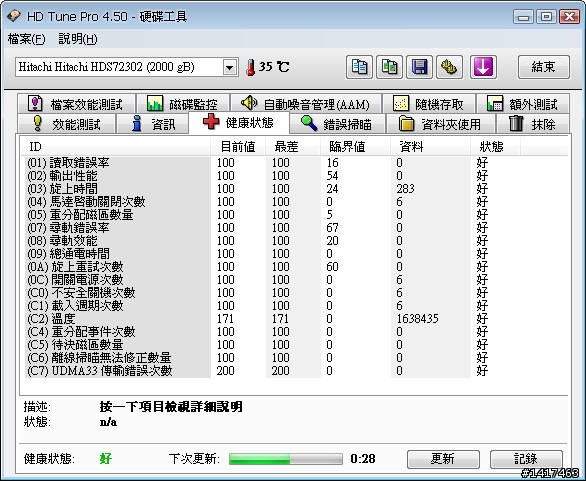The height and width of the screenshot is (481, 586).
Task: Switch to the 資訊 tab
Action: coord(153,124)
